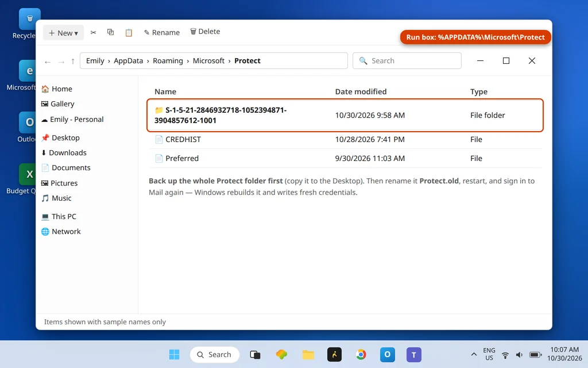Open Task View on the taskbar
This screenshot has height=368, width=588.
(255, 354)
